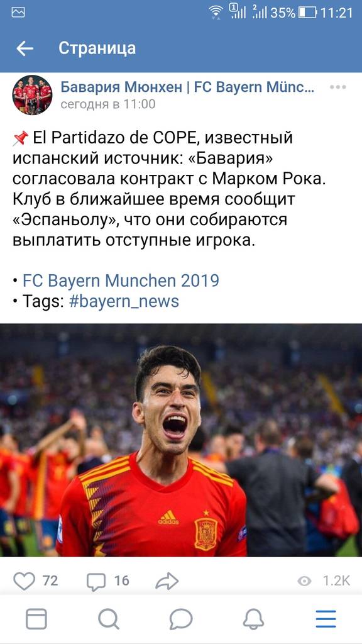Image resolution: width=362 pixels, height=644 pixels.
Task: Tap the #bayern_news hashtag
Action: [124, 301]
